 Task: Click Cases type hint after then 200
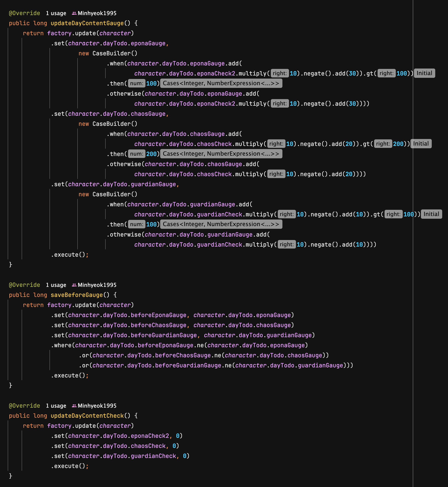pyautogui.click(x=221, y=154)
